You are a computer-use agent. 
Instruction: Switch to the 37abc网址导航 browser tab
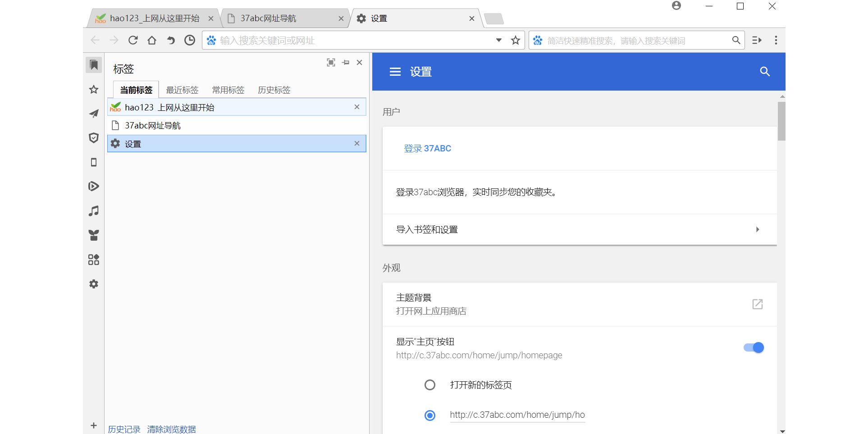click(285, 18)
